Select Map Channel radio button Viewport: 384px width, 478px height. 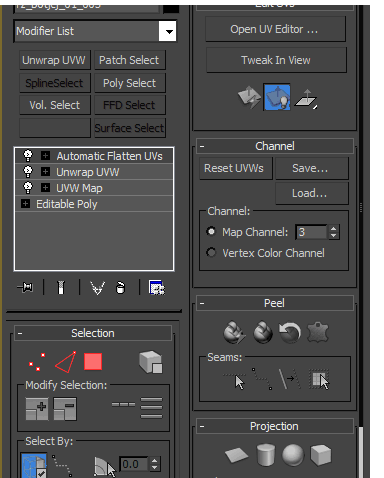point(211,231)
